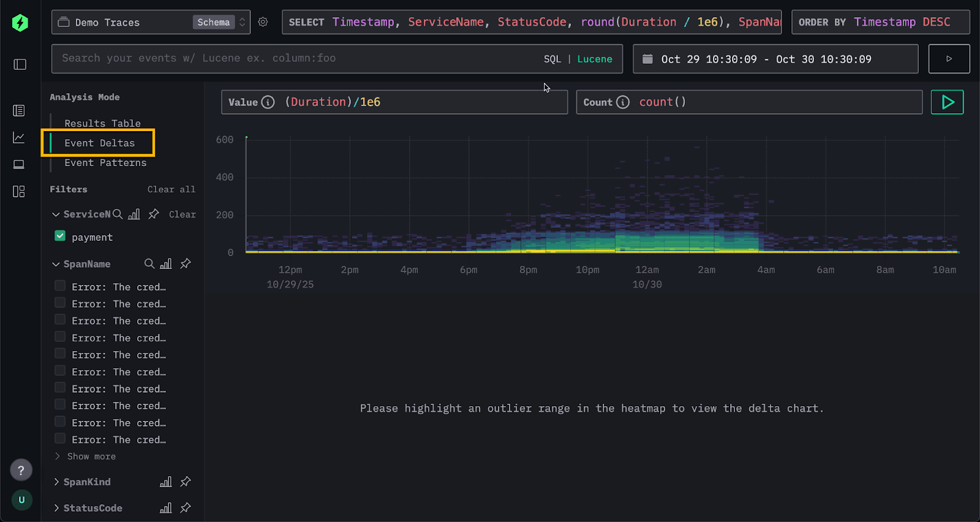Switch to Results Table mode
Screen dimensions: 980x522
click(102, 123)
